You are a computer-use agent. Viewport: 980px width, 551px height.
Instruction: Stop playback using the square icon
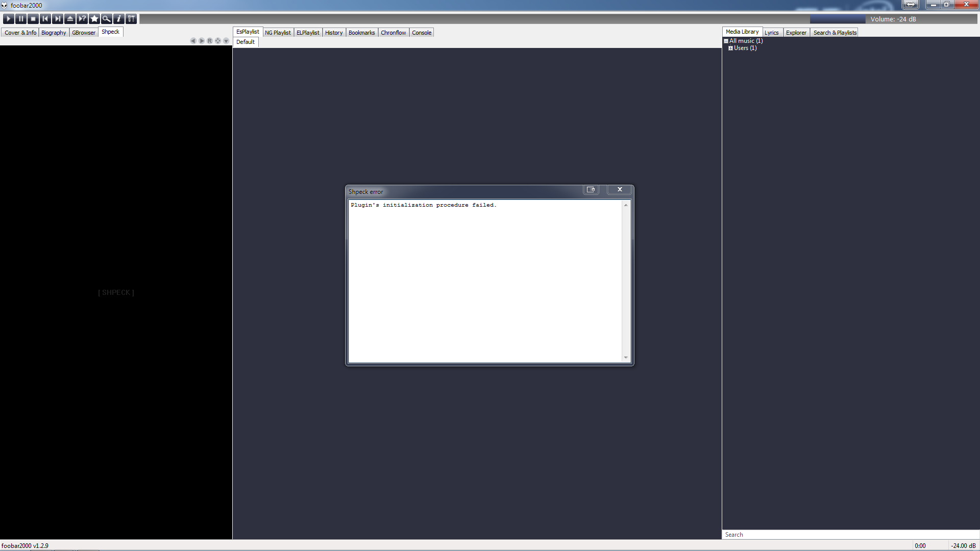tap(33, 19)
